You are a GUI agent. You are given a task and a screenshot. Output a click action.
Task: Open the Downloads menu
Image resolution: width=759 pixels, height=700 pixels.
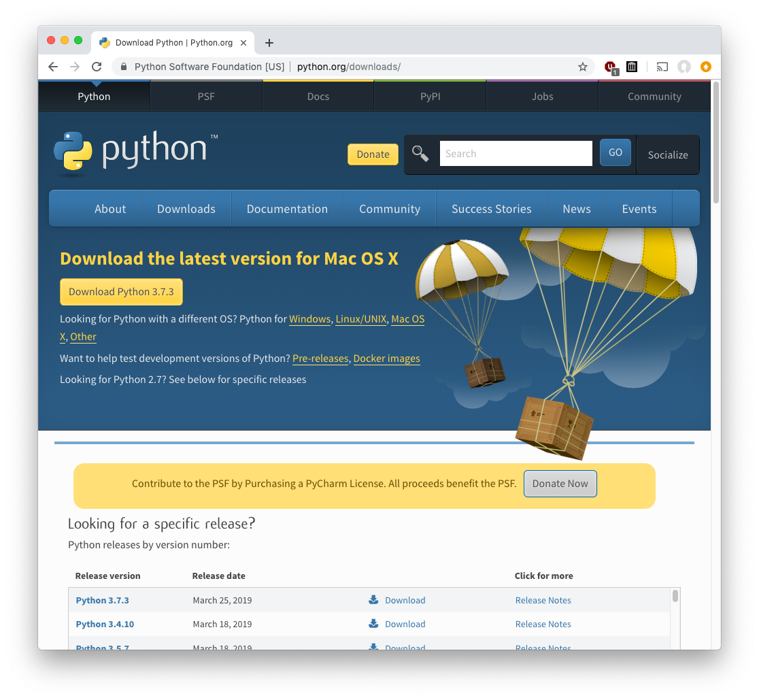click(x=186, y=209)
